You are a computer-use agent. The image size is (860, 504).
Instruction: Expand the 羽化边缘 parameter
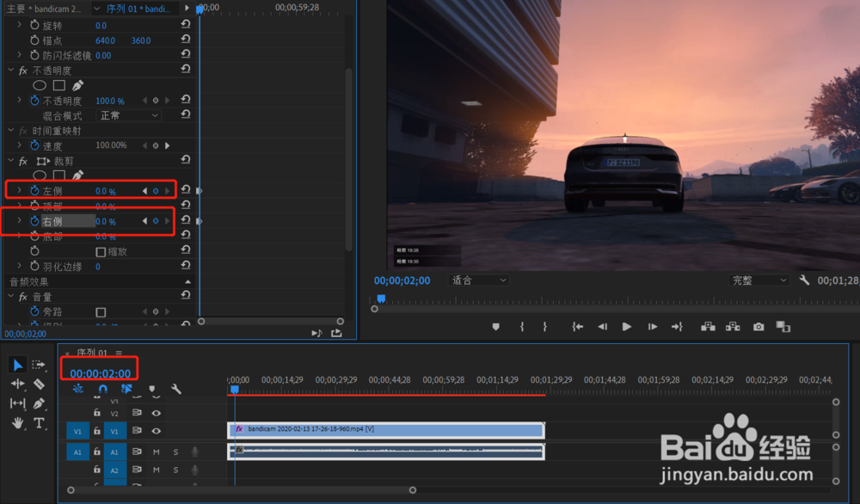coord(20,266)
